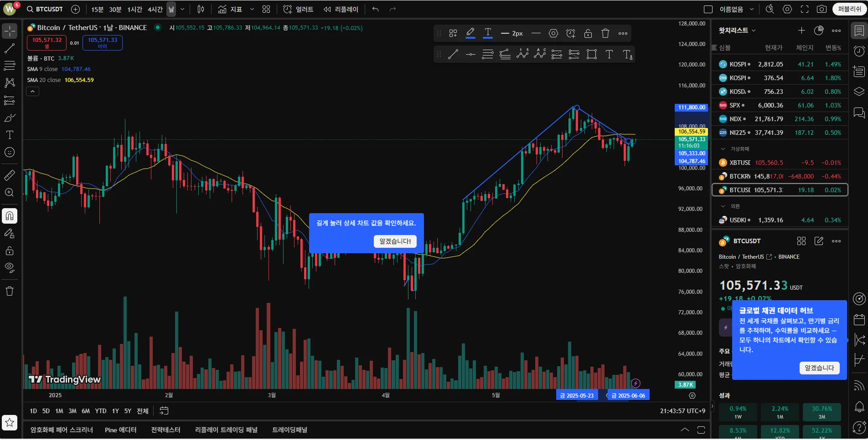Select the 3M date range
The height and width of the screenshot is (440, 868).
click(72, 411)
